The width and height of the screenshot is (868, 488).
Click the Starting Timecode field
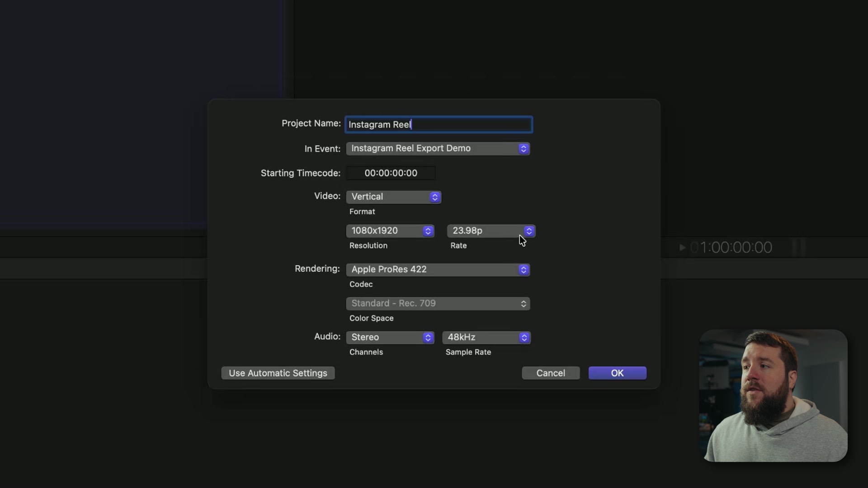click(x=391, y=173)
